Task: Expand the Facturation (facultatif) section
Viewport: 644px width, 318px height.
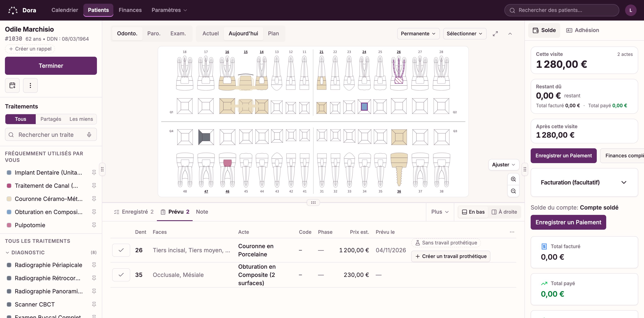Action: (584, 182)
